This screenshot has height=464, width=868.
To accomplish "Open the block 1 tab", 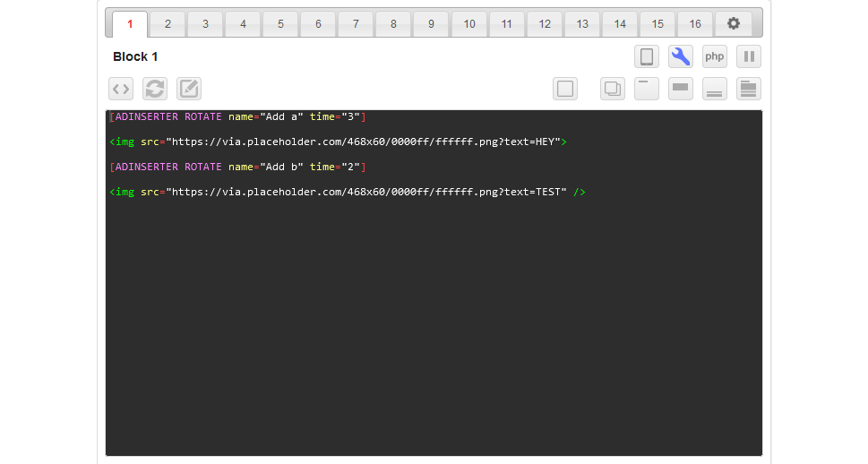I will 130,24.
